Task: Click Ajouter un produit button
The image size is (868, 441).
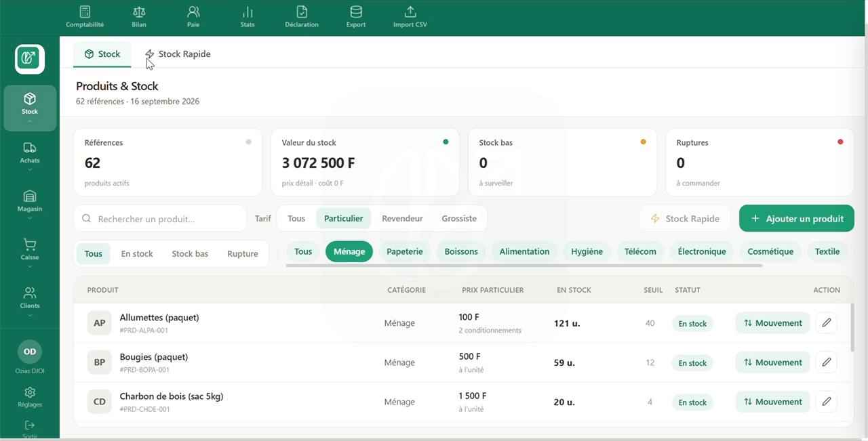Action: point(797,219)
